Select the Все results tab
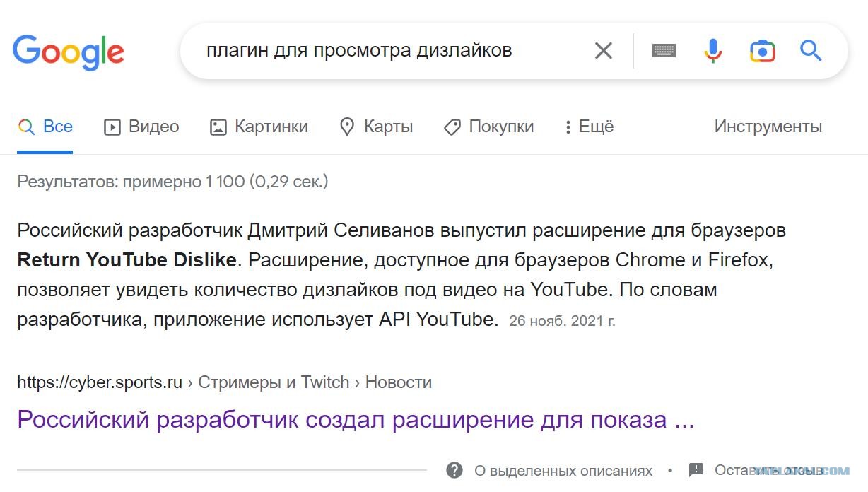 tap(45, 127)
